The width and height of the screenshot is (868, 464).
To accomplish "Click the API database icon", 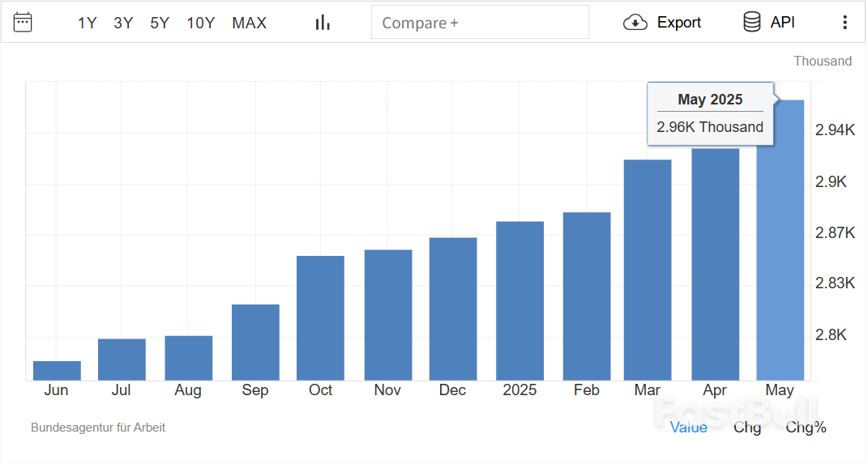I will [x=752, y=22].
